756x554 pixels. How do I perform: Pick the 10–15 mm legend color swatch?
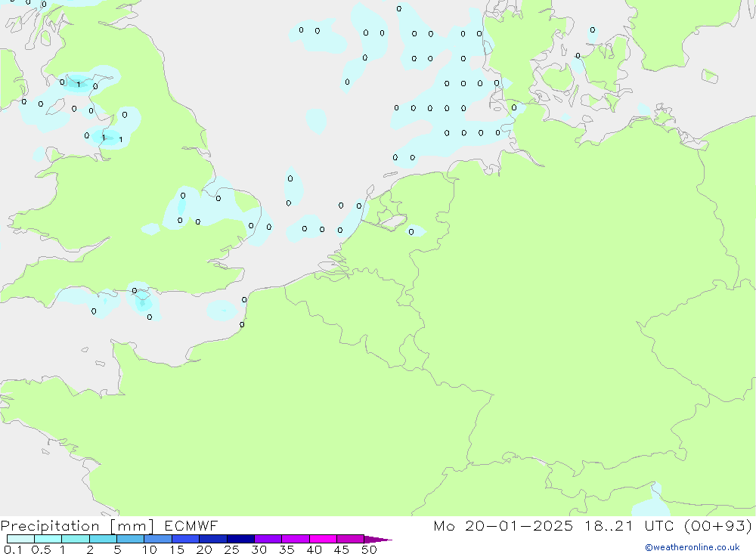[158, 539]
